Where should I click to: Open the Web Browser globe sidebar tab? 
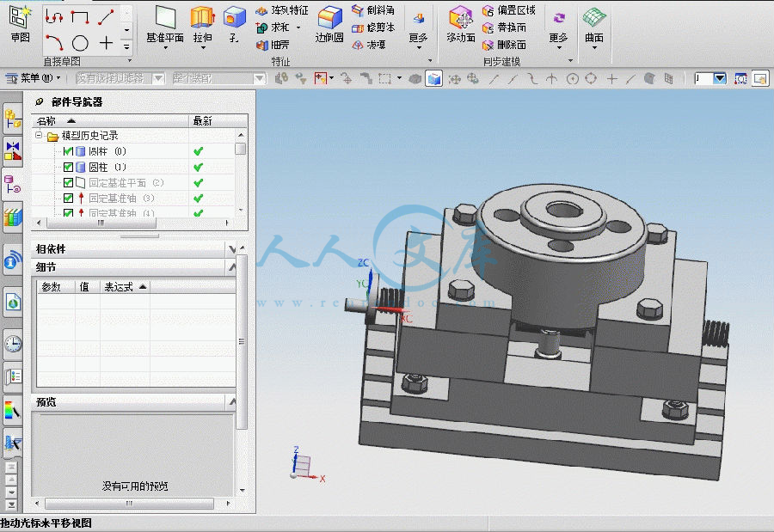[13, 302]
